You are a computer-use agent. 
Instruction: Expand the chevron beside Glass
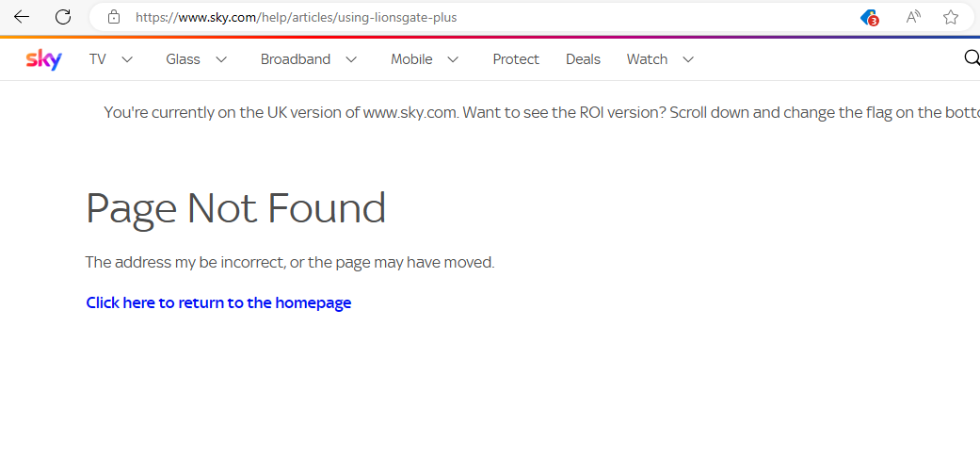(x=221, y=59)
